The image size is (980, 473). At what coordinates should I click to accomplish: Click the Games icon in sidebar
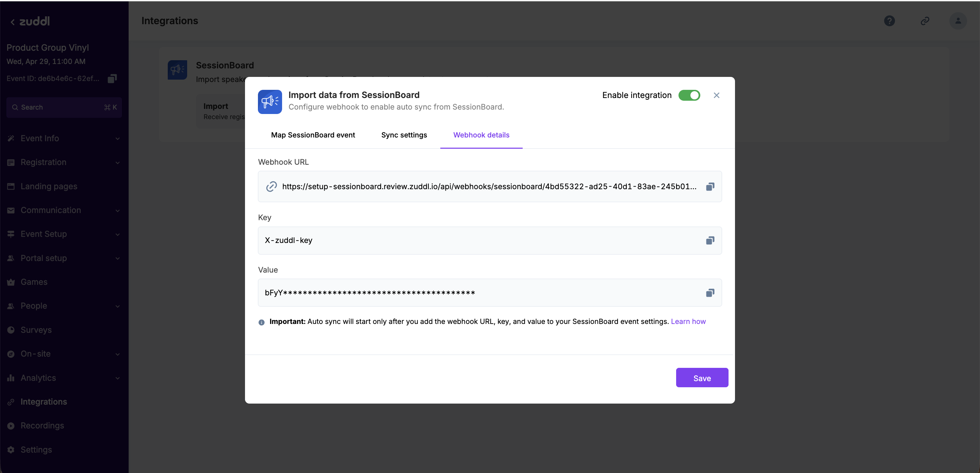(x=11, y=282)
